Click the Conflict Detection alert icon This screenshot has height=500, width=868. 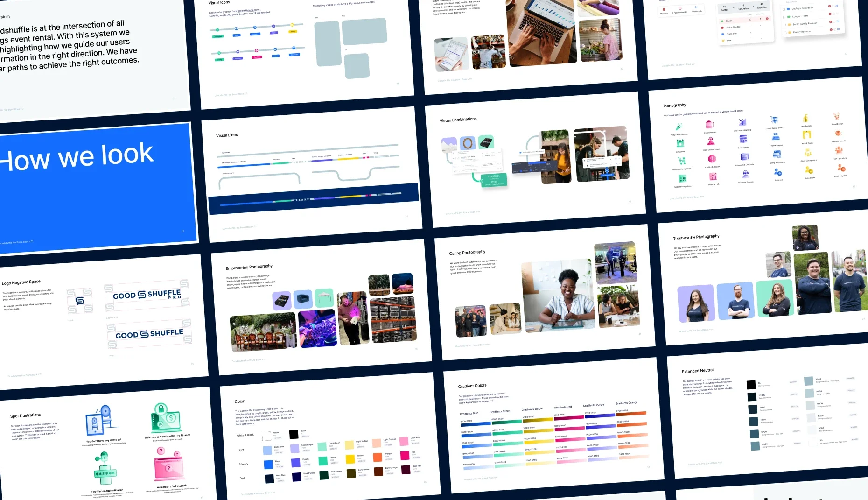[712, 159]
